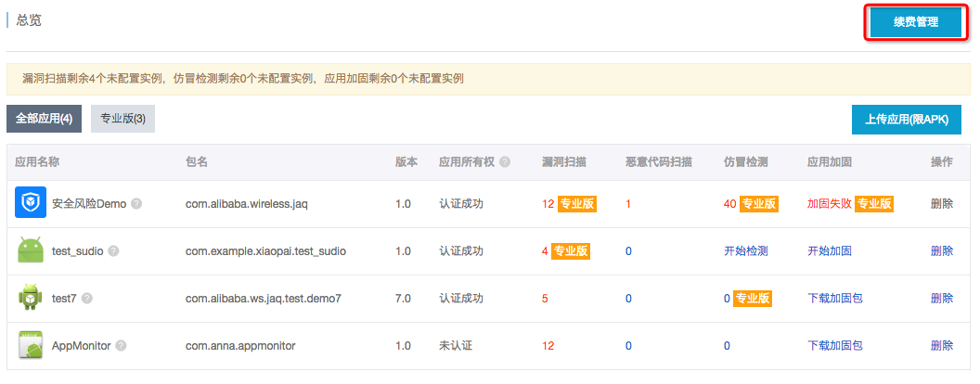Open 加固失败 status for 安全风险Demo
This screenshot has height=384, width=980.
click(x=829, y=204)
